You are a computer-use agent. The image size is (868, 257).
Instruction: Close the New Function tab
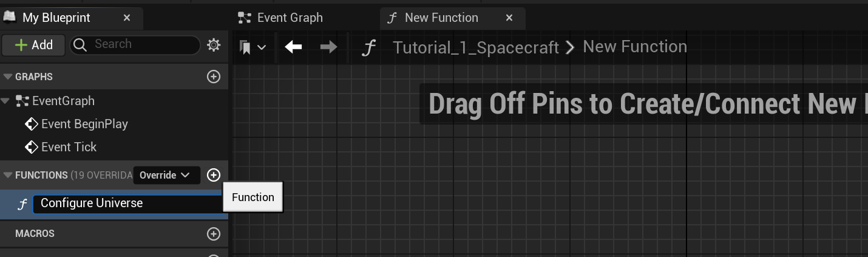(509, 18)
